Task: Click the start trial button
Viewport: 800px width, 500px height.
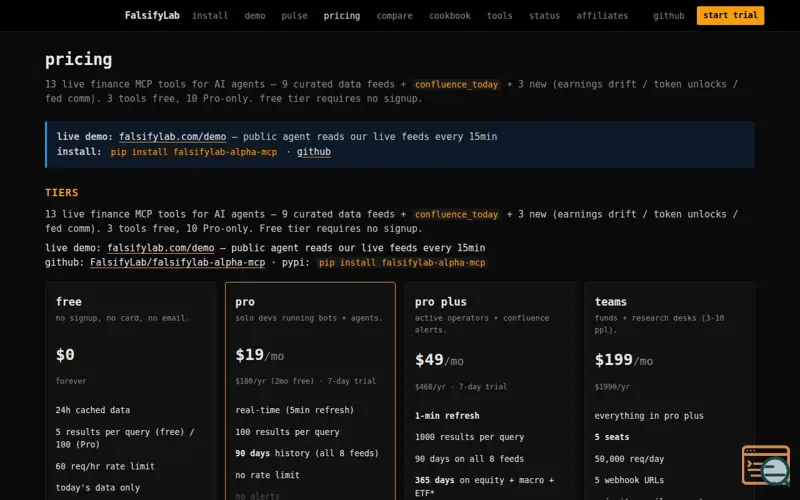Action: 731,15
